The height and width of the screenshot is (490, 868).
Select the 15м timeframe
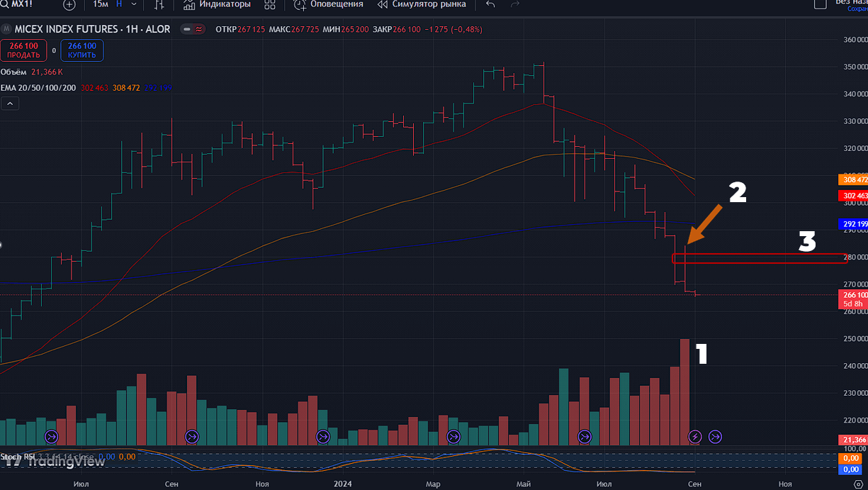pos(100,4)
